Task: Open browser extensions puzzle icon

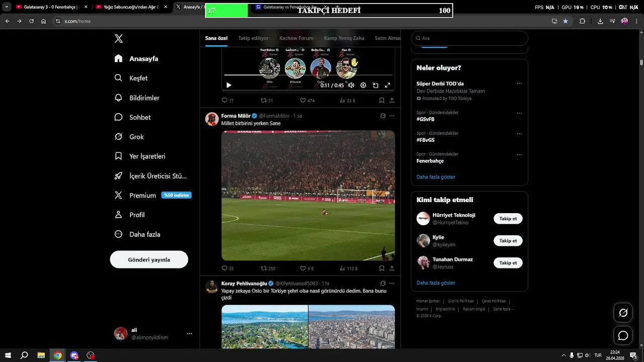Action: 583,21
